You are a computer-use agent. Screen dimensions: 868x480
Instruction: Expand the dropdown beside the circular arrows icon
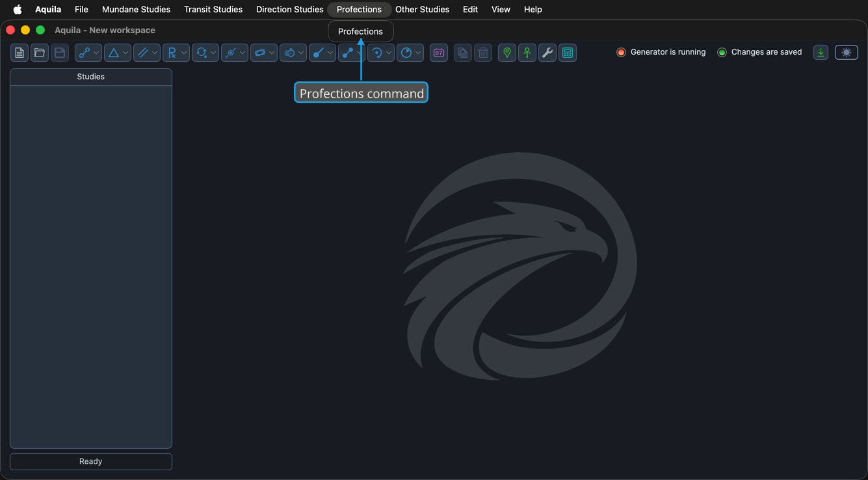pyautogui.click(x=213, y=53)
